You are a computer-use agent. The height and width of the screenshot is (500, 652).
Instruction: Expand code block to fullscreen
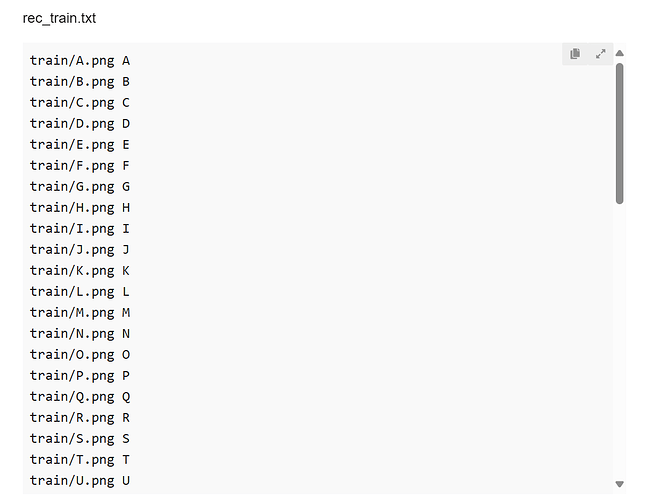point(600,54)
